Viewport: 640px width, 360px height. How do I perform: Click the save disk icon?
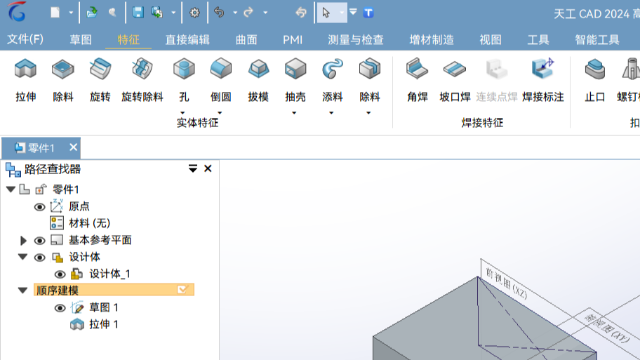coord(138,13)
